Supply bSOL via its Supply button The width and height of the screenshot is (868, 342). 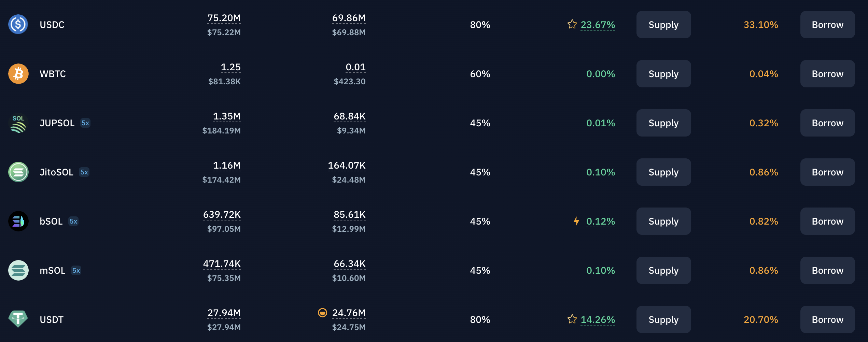(x=663, y=221)
